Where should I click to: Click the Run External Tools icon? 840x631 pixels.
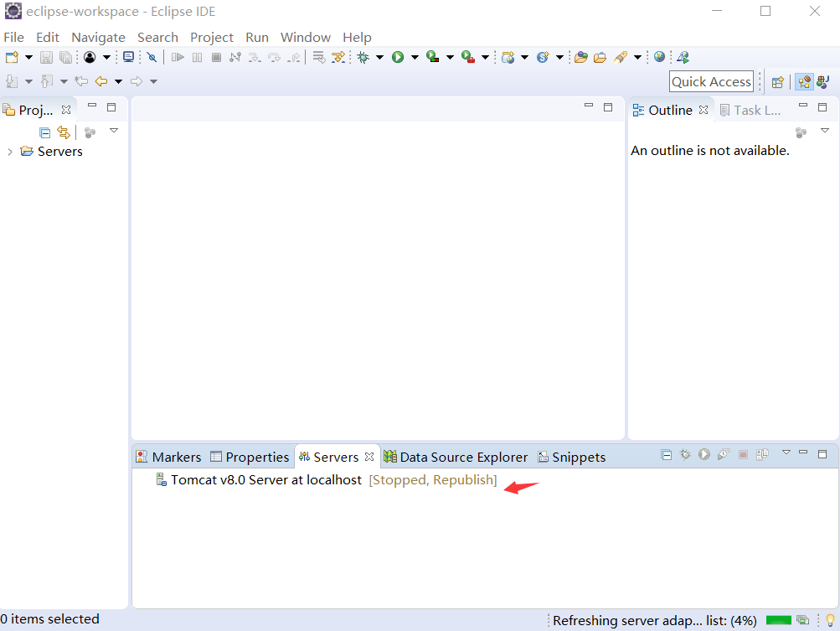tap(468, 57)
